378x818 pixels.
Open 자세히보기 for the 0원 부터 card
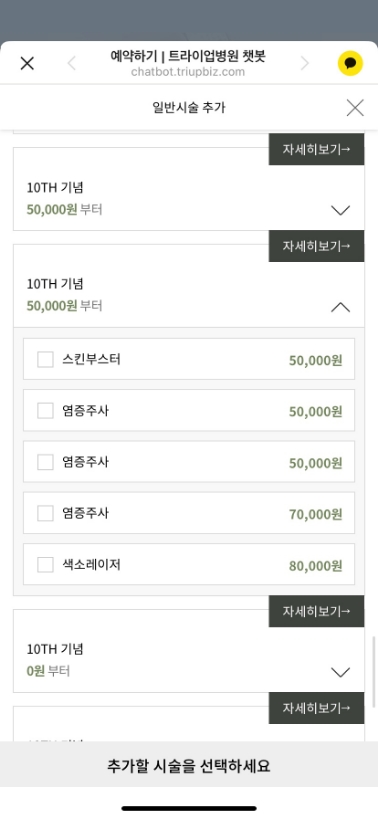click(316, 611)
